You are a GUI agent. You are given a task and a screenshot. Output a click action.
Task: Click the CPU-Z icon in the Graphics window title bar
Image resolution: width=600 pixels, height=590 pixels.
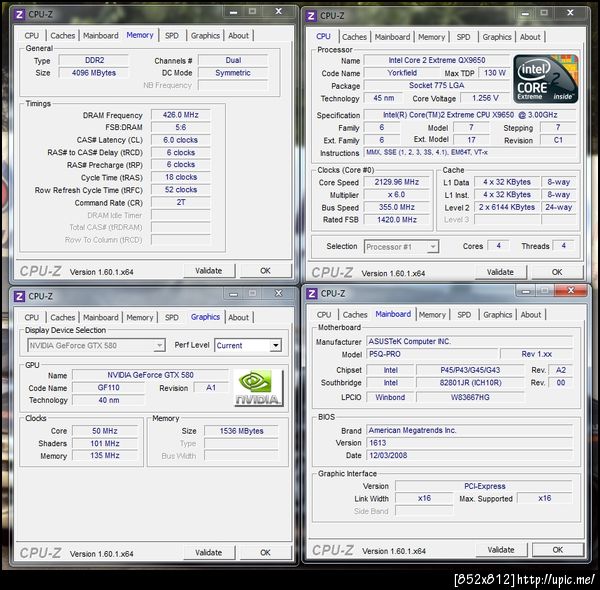point(19,296)
